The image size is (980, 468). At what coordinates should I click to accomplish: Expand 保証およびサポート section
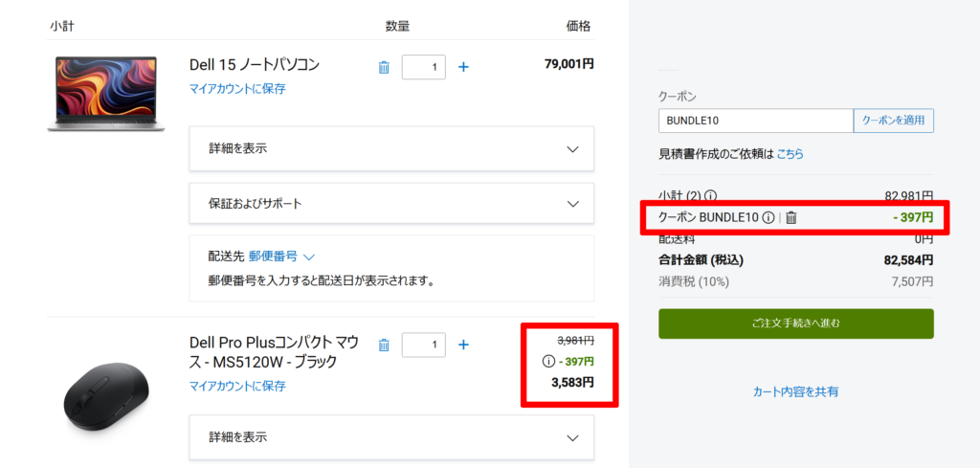tap(391, 204)
